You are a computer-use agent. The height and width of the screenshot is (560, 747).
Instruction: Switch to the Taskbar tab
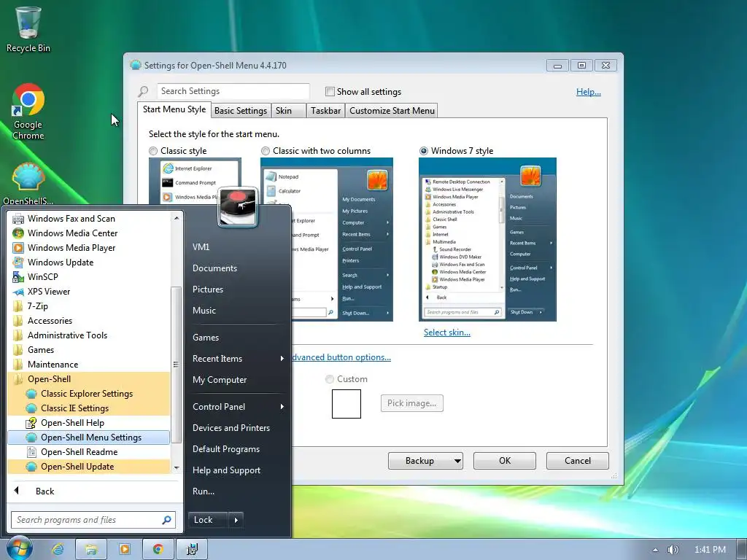point(325,111)
